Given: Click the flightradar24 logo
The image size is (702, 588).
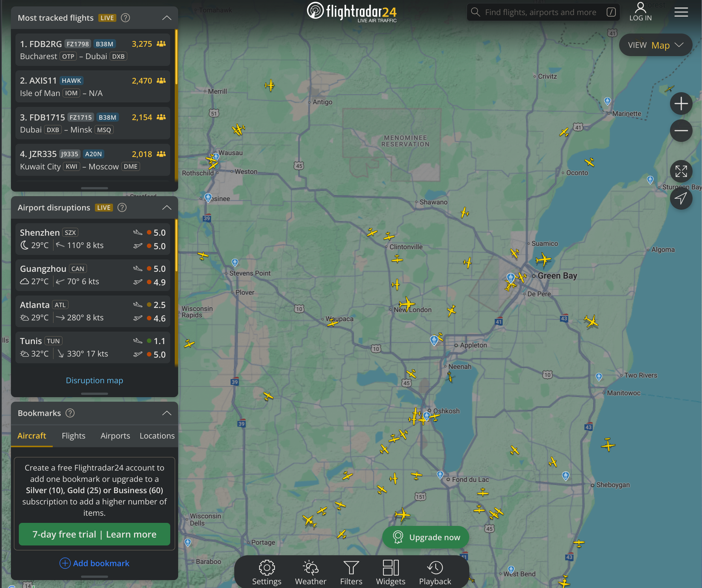Looking at the screenshot, I should tap(352, 12).
